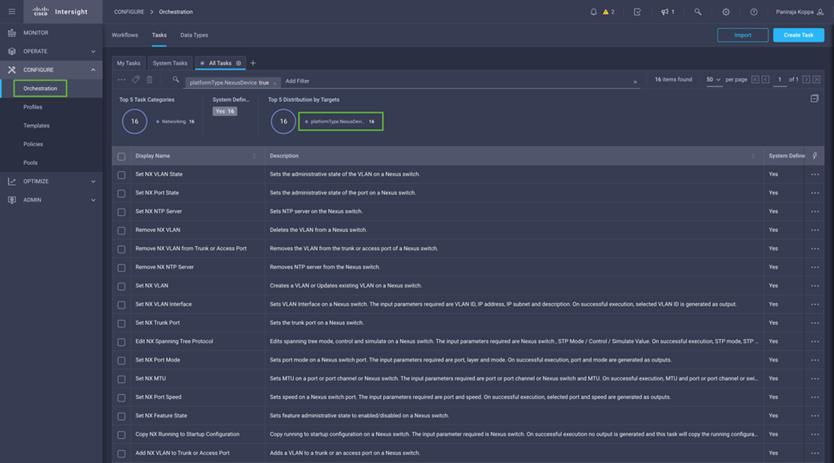This screenshot has height=463, width=834.
Task: Check the Remove NX VLAN row
Action: coord(121,230)
